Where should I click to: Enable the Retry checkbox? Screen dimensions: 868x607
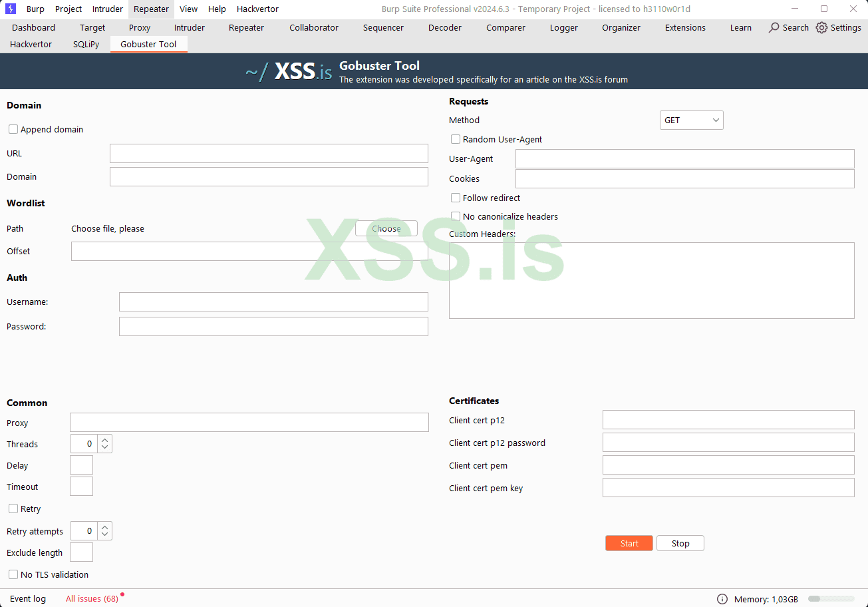point(13,508)
